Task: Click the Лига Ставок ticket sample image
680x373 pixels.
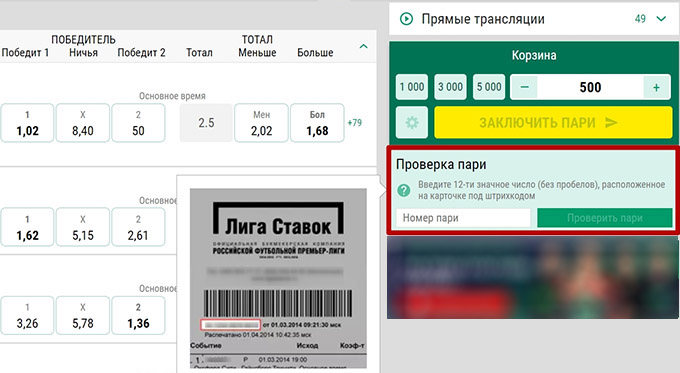Action: (x=278, y=278)
